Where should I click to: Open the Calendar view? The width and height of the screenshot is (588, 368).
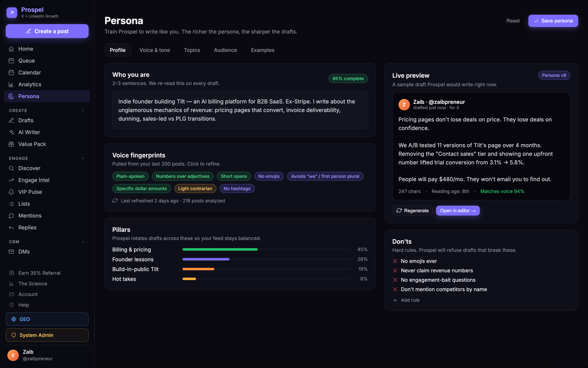(47, 73)
